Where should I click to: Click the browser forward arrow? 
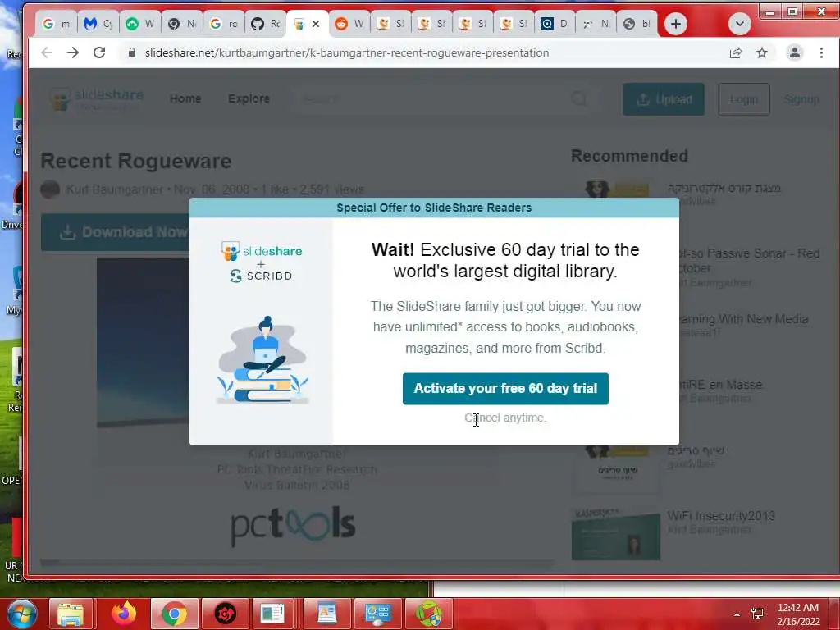click(x=73, y=52)
